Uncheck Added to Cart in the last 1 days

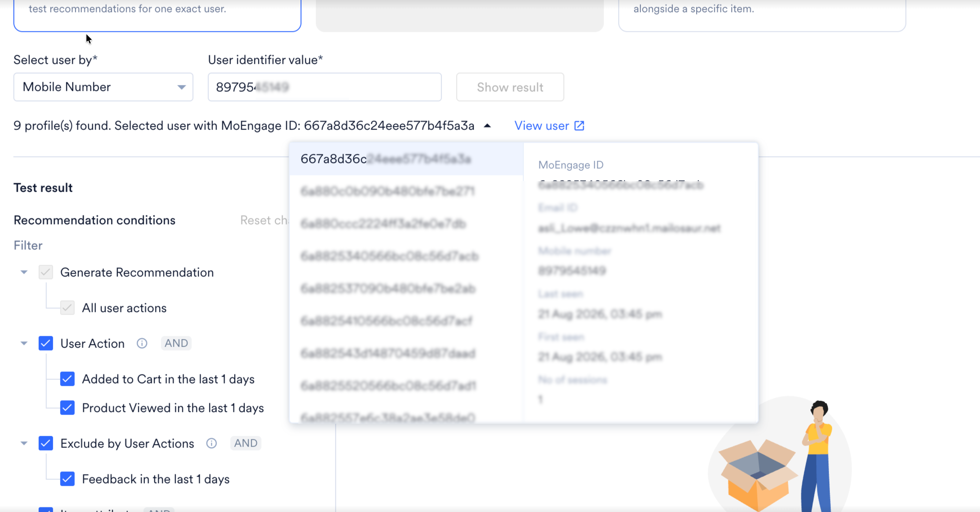tap(67, 379)
